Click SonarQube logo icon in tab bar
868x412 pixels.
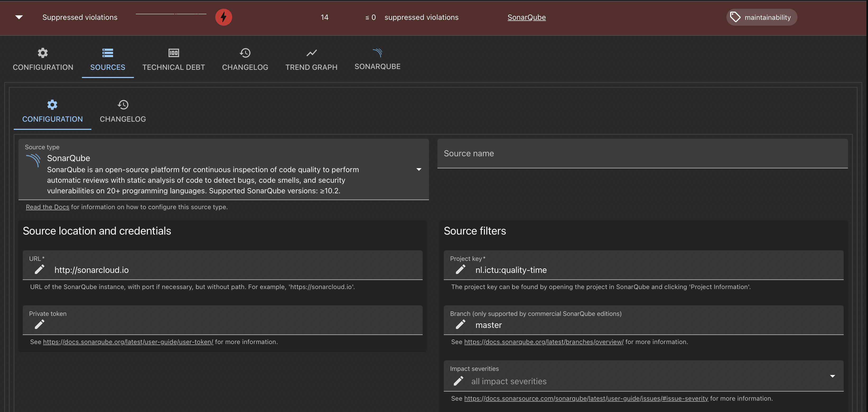click(x=377, y=52)
